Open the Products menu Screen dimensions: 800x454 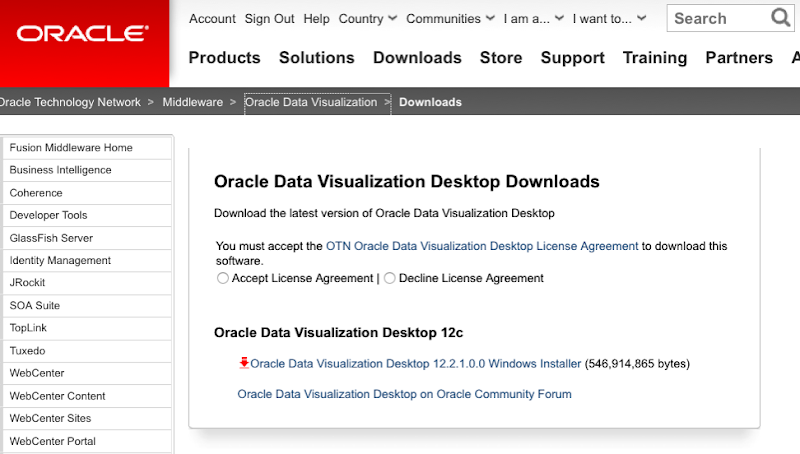point(224,58)
